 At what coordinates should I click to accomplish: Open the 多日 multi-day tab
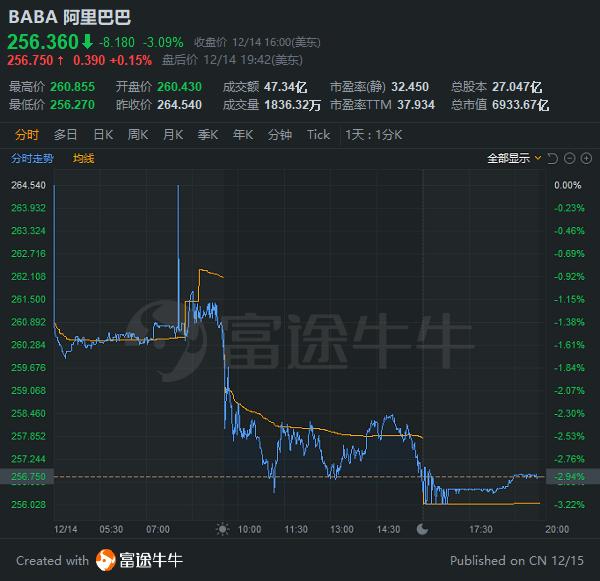coord(65,135)
